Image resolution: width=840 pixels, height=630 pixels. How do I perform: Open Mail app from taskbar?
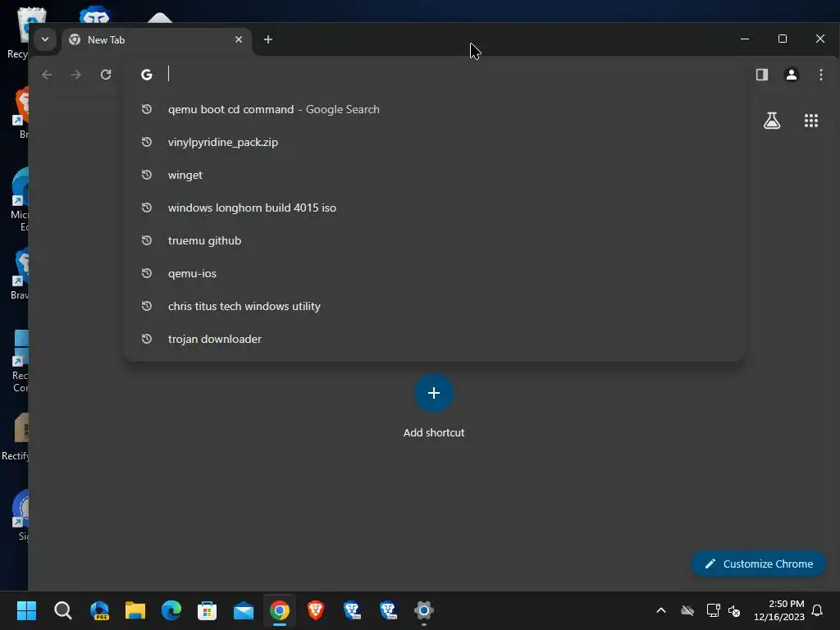(x=243, y=610)
